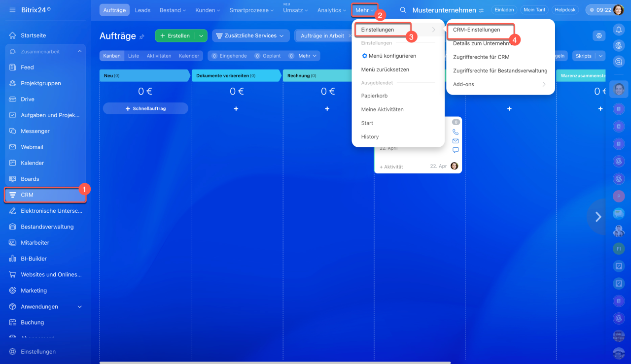Viewport: 631px width, 364px height.
Task: Open the Umsatz dropdown in top navigation
Action: tap(295, 10)
